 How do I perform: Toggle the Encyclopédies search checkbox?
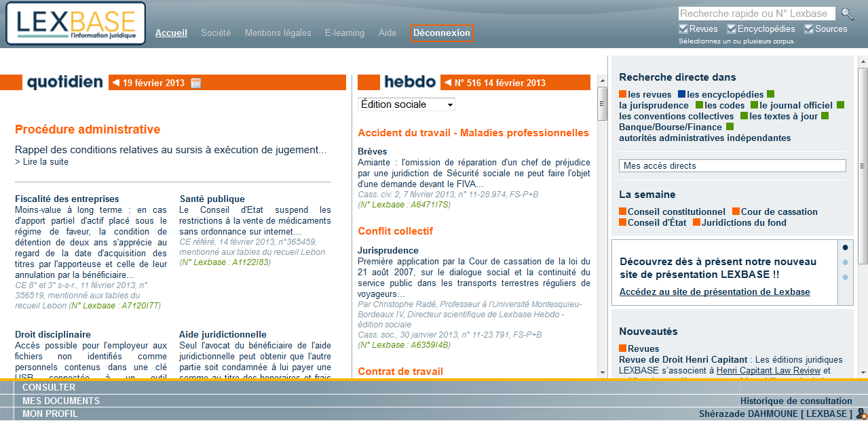(x=732, y=29)
